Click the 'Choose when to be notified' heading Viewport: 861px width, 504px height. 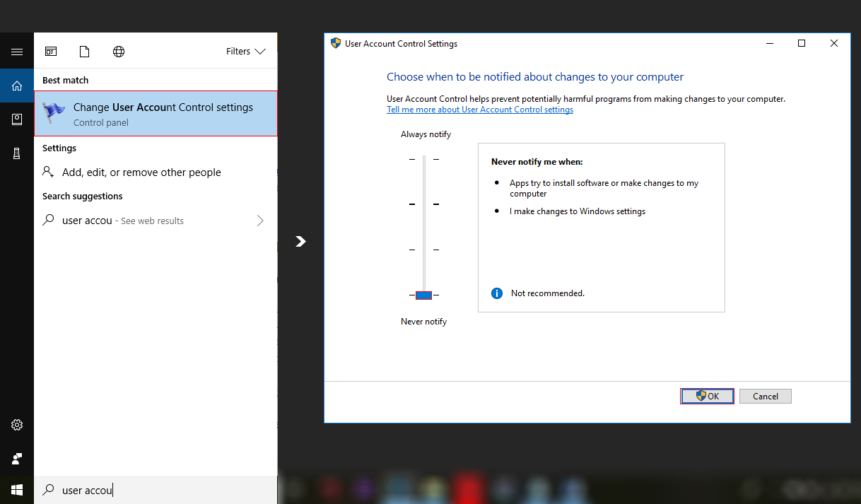[535, 77]
